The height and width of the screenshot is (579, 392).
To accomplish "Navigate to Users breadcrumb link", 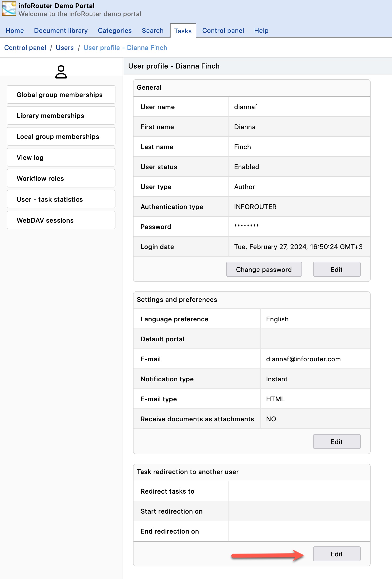I will (x=65, y=48).
